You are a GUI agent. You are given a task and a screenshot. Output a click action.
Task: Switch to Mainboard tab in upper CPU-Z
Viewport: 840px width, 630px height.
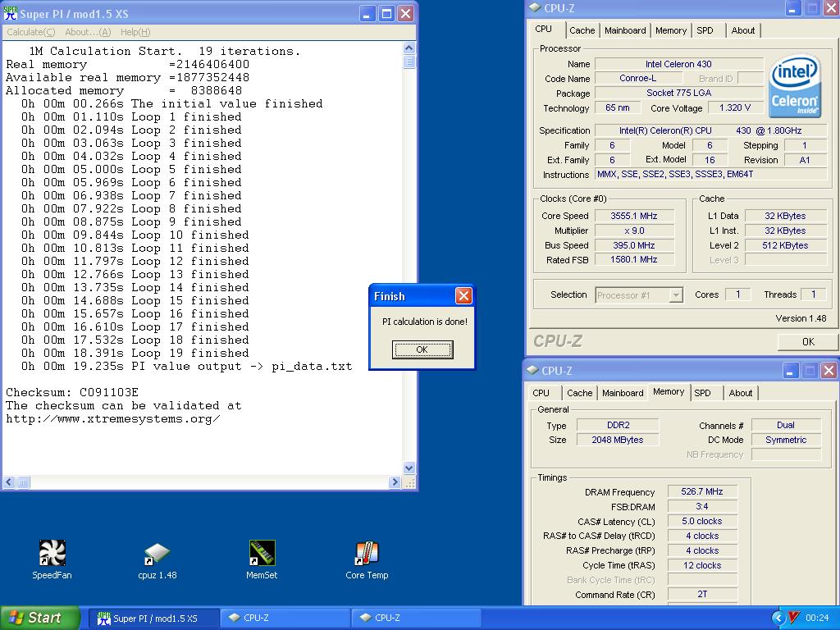pos(625,30)
